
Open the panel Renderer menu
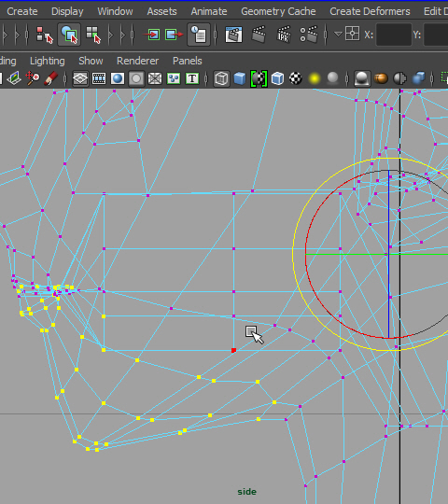tap(137, 61)
